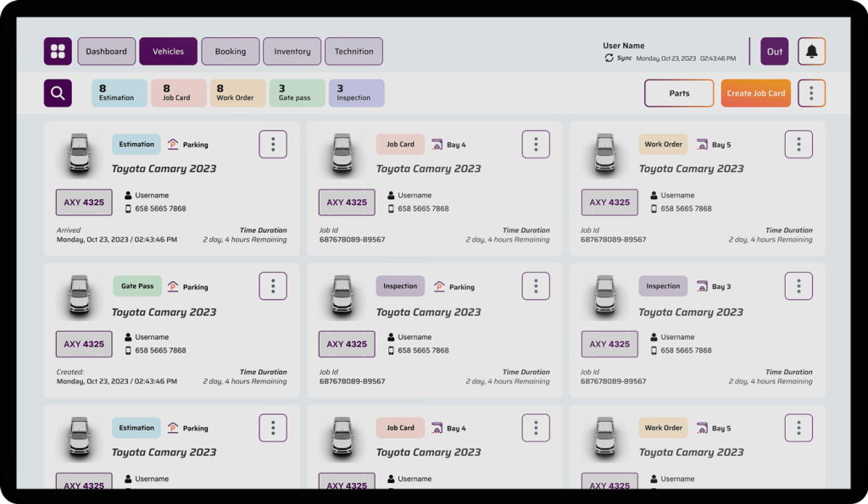The height and width of the screenshot is (504, 868).
Task: Switch to the Inventory tab
Action: [292, 51]
